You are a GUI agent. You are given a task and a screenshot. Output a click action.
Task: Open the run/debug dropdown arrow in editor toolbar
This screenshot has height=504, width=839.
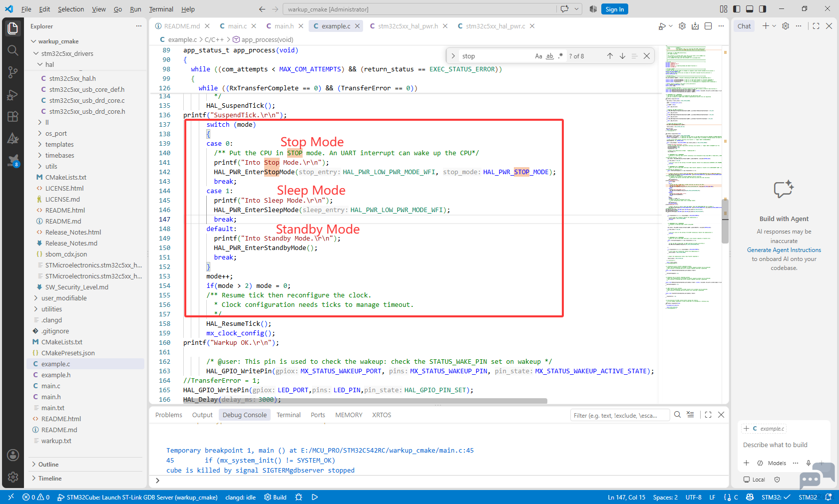[x=671, y=26]
